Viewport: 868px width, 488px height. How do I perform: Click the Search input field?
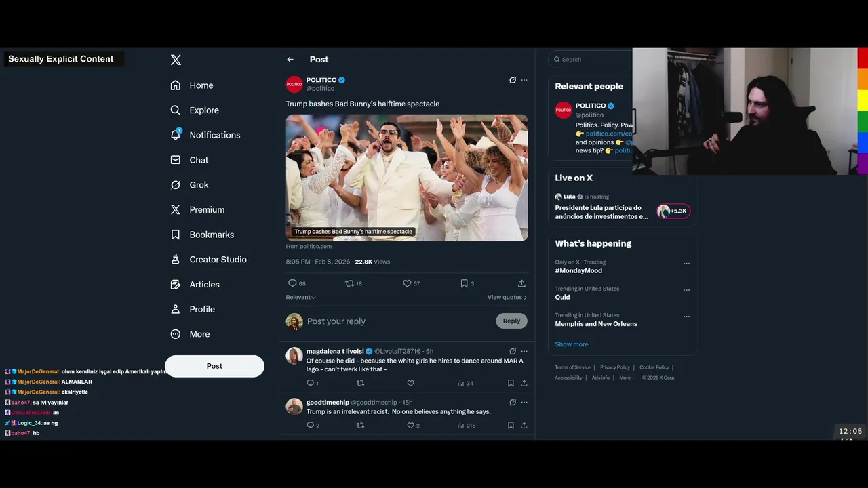[590, 60]
